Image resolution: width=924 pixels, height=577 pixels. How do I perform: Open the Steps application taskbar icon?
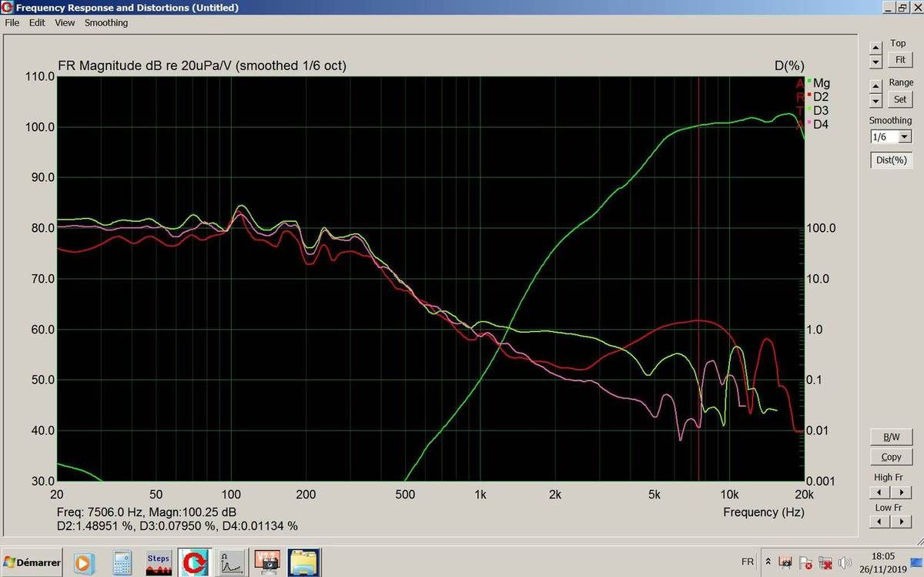pos(159,562)
